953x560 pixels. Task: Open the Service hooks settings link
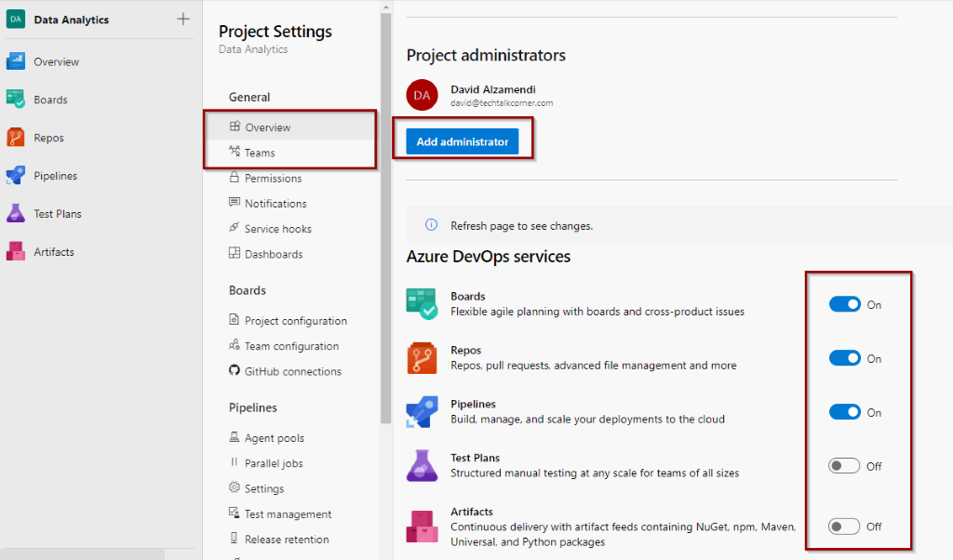point(277,229)
